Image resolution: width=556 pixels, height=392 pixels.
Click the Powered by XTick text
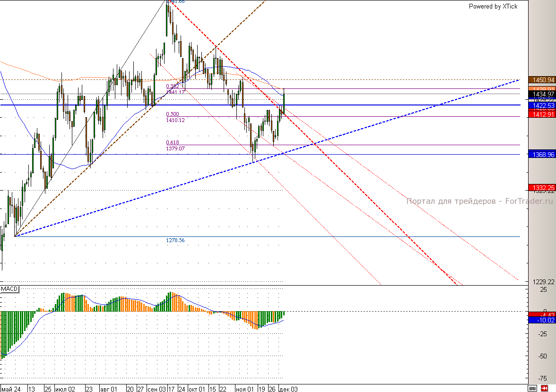[493, 7]
